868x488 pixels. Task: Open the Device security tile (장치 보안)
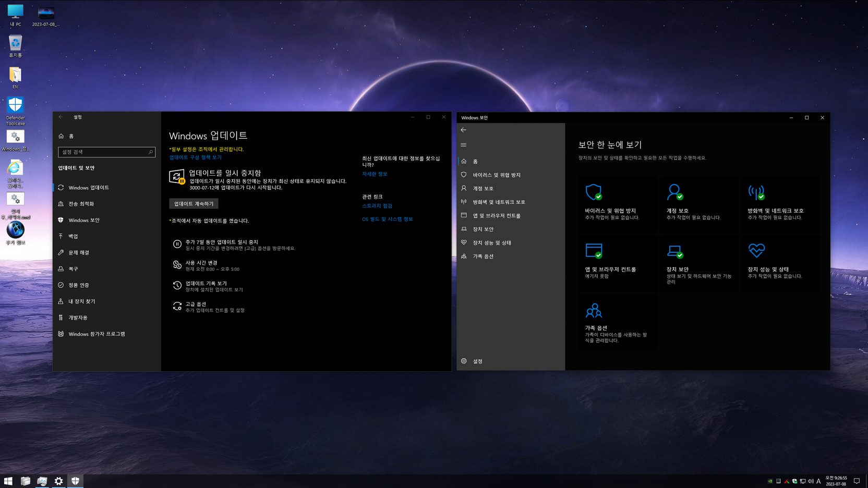698,263
